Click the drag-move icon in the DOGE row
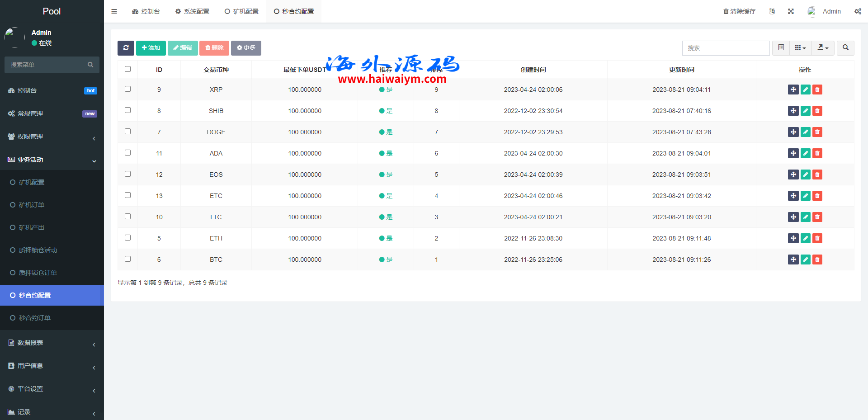This screenshot has height=420, width=868. (x=793, y=132)
